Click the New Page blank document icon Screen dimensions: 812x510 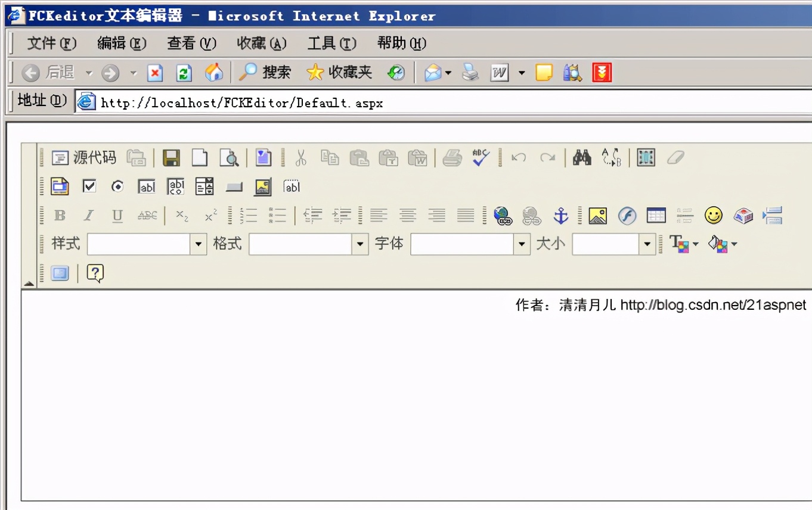[200, 158]
